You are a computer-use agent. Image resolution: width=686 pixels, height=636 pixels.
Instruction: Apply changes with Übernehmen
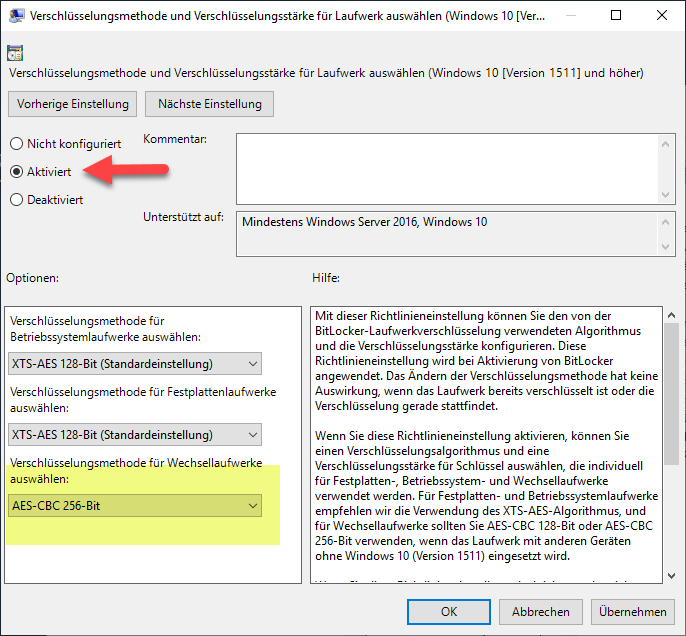pyautogui.click(x=633, y=612)
